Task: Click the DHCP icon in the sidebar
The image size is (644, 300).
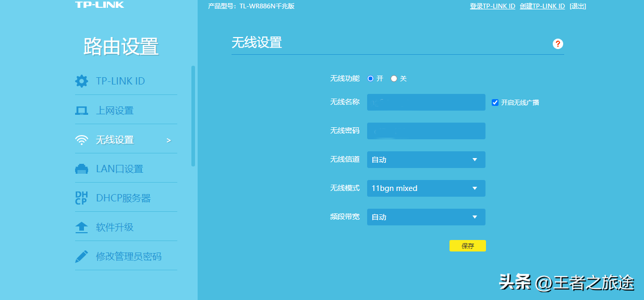Action: coord(81,198)
